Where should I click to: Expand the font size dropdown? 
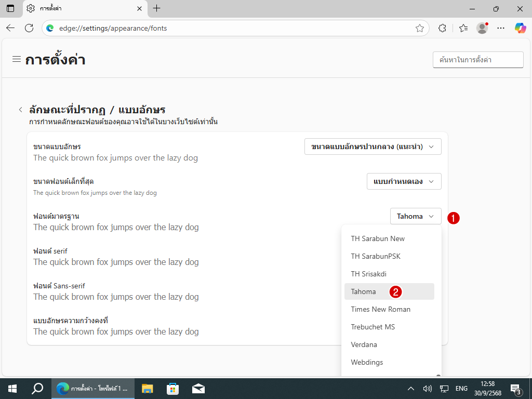point(373,147)
